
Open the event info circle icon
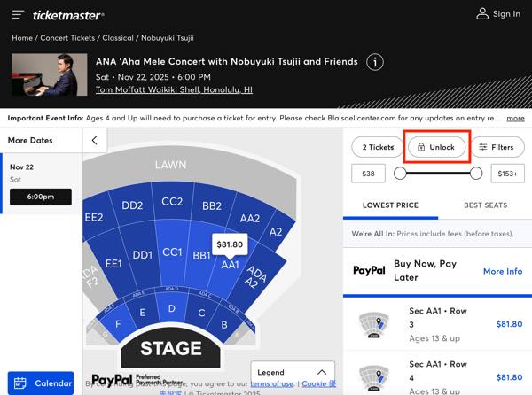[375, 63]
